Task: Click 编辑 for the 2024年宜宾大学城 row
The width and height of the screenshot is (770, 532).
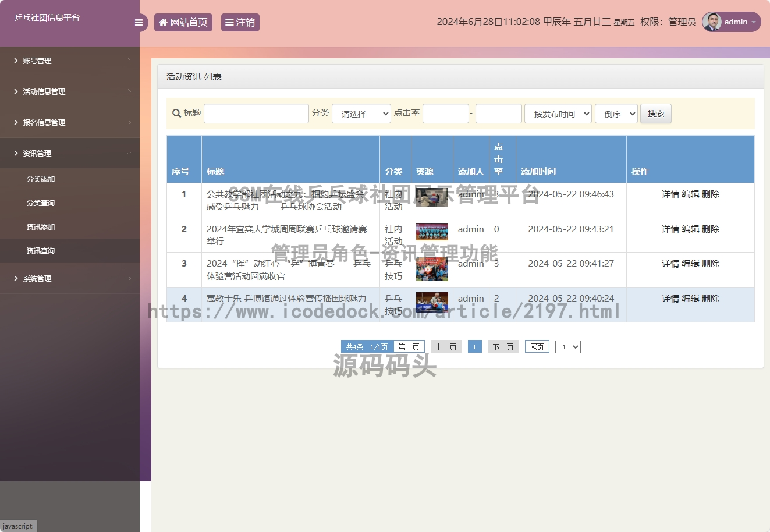Action: [690, 229]
